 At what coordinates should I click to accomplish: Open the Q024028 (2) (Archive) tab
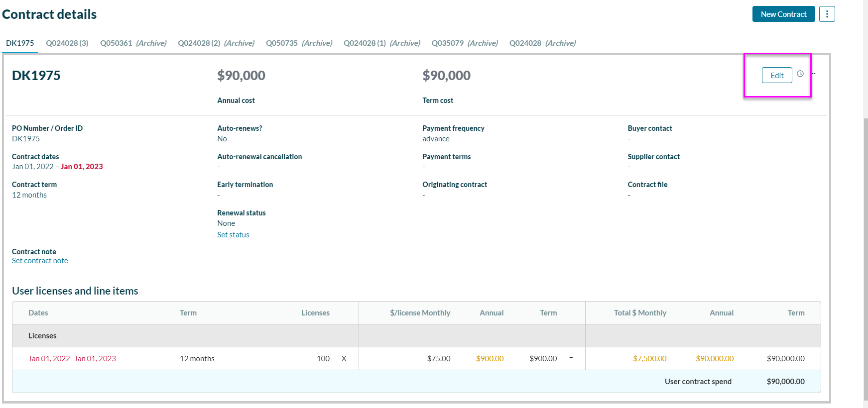click(216, 43)
